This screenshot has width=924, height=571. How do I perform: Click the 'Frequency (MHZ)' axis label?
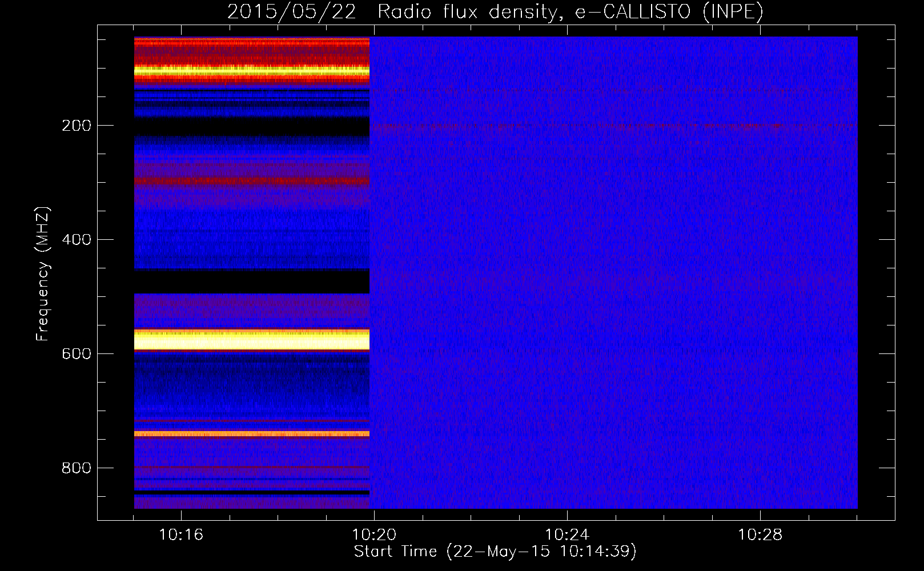coord(42,274)
